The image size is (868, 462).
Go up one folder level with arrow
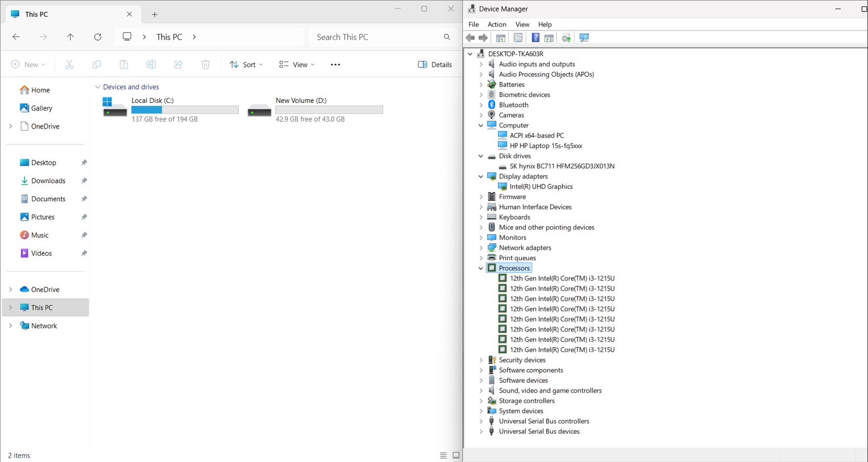[70, 37]
